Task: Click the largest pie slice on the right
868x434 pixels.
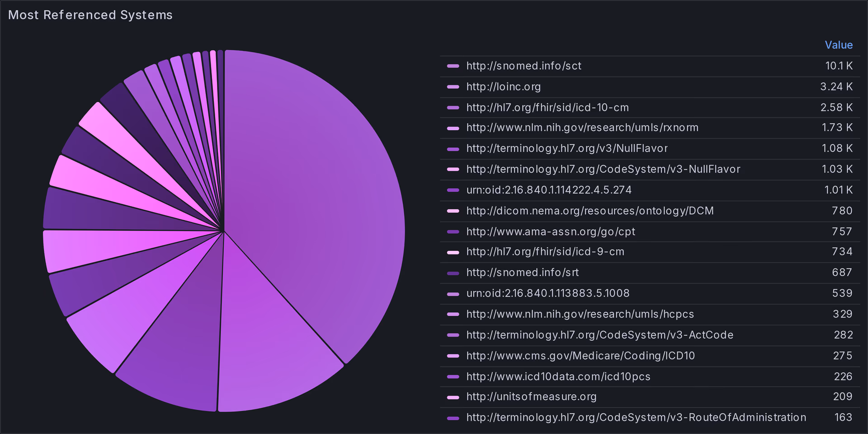Action: click(316, 203)
